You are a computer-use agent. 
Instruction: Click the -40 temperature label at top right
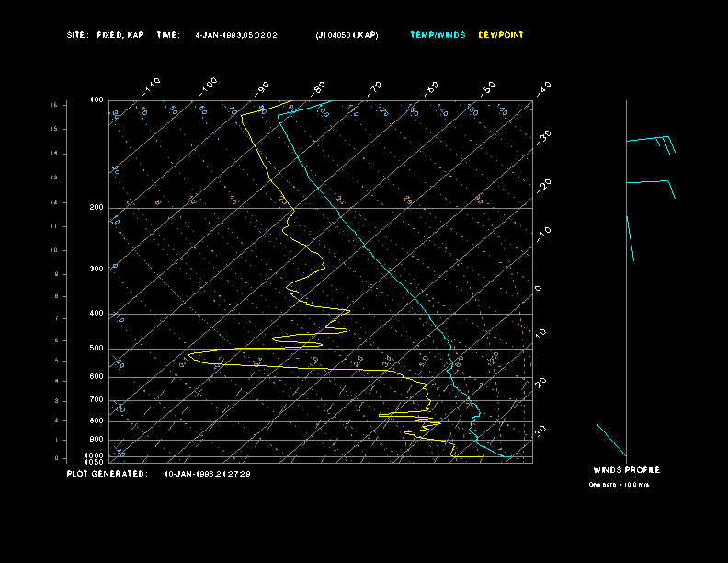[x=542, y=87]
